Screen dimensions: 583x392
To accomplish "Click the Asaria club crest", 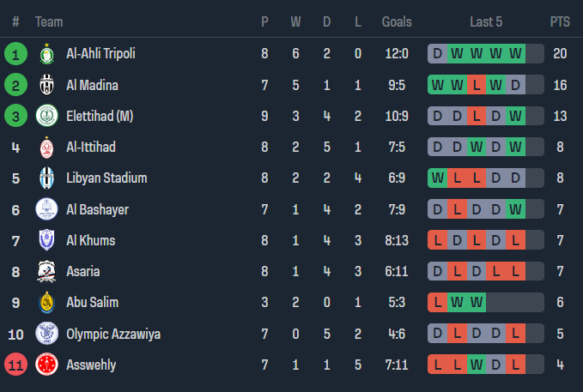I will [x=46, y=272].
